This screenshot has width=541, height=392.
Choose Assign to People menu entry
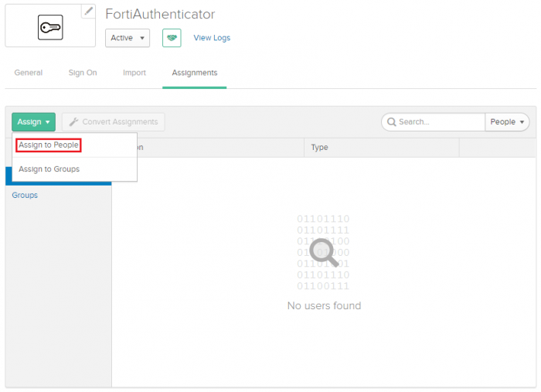pyautogui.click(x=49, y=145)
